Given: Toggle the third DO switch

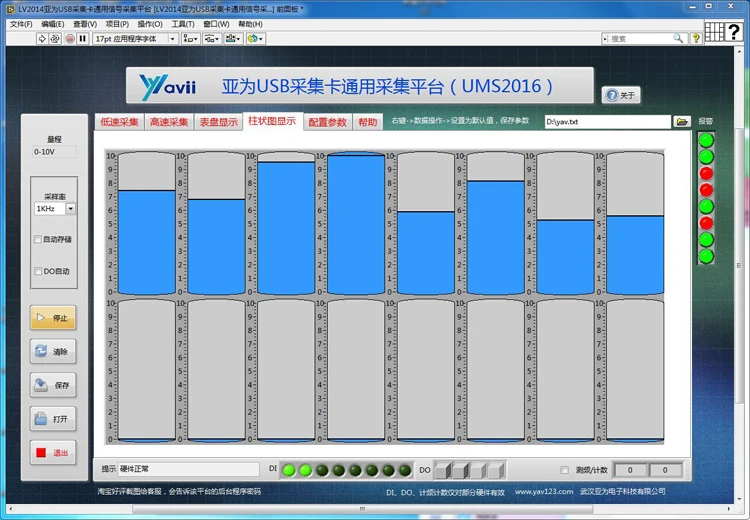Looking at the screenshot, I should click(479, 470).
